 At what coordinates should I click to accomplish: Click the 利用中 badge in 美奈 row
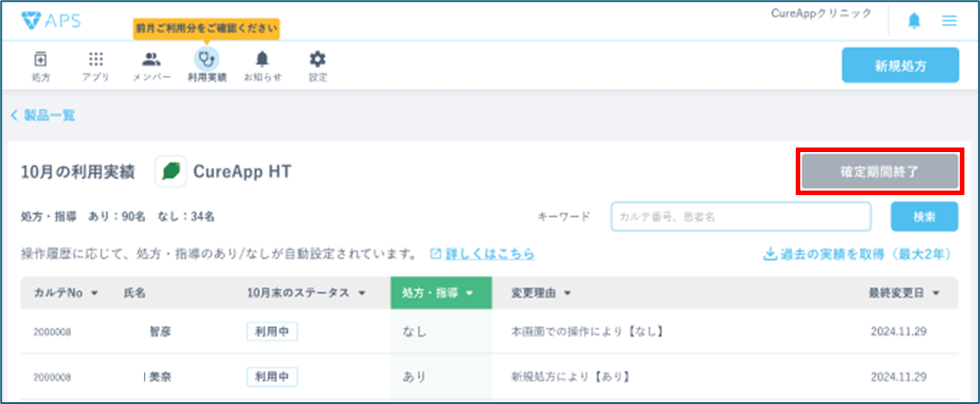click(272, 377)
